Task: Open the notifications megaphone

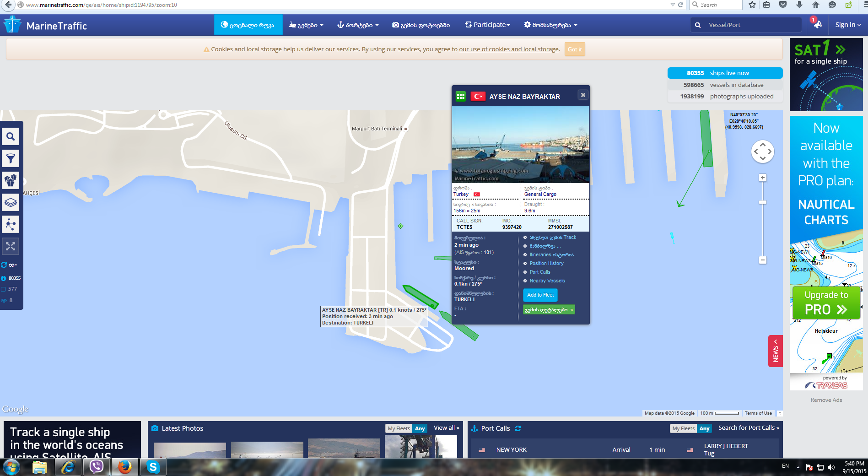Action: coord(817,24)
